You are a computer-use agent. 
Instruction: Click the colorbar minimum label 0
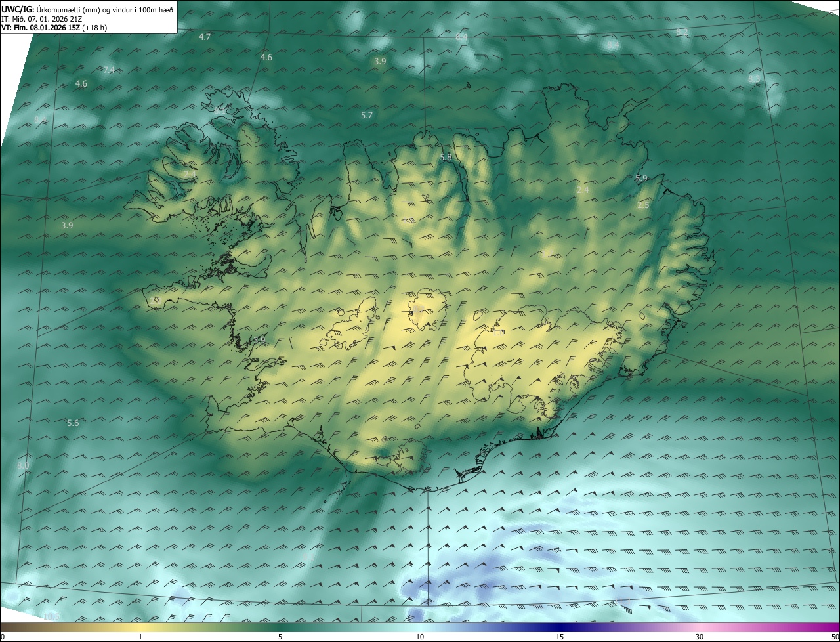[3, 637]
